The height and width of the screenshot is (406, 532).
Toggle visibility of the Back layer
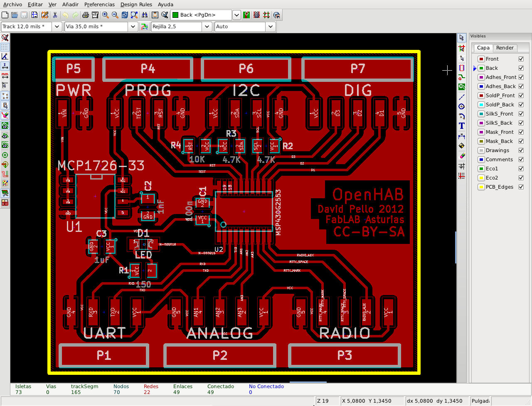click(x=521, y=68)
